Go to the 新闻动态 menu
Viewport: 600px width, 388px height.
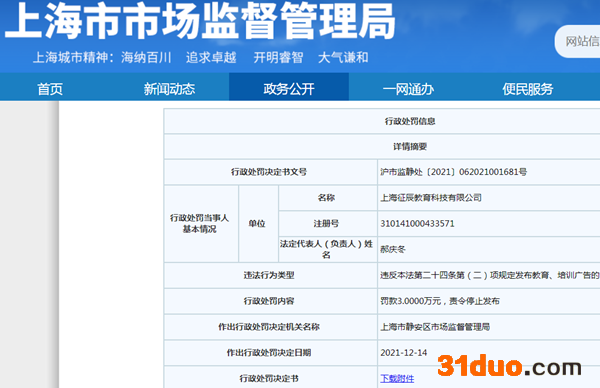point(169,89)
